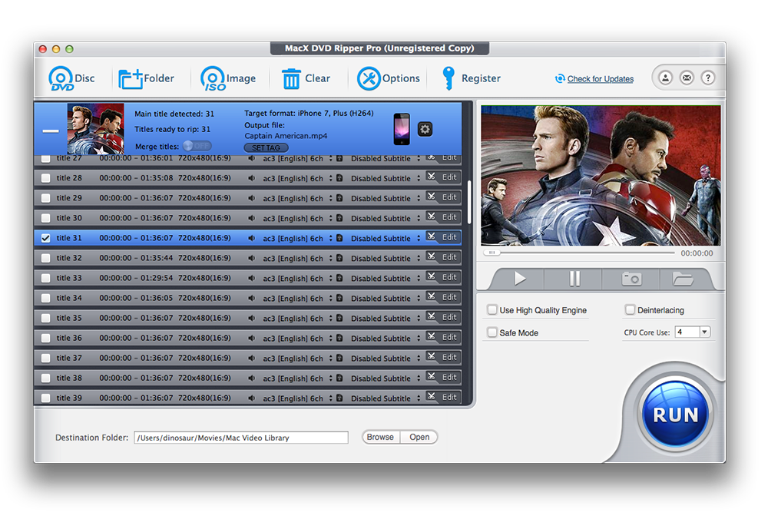Screen dimensions: 768x532
Task: Open the snapshot folder icon under preview
Action: [x=682, y=279]
